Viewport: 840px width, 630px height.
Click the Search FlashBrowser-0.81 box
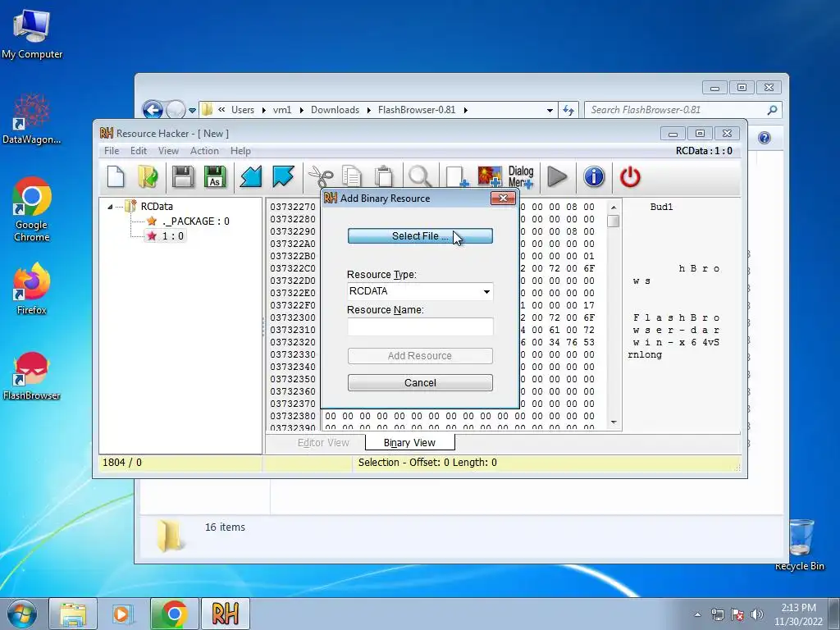pos(683,110)
